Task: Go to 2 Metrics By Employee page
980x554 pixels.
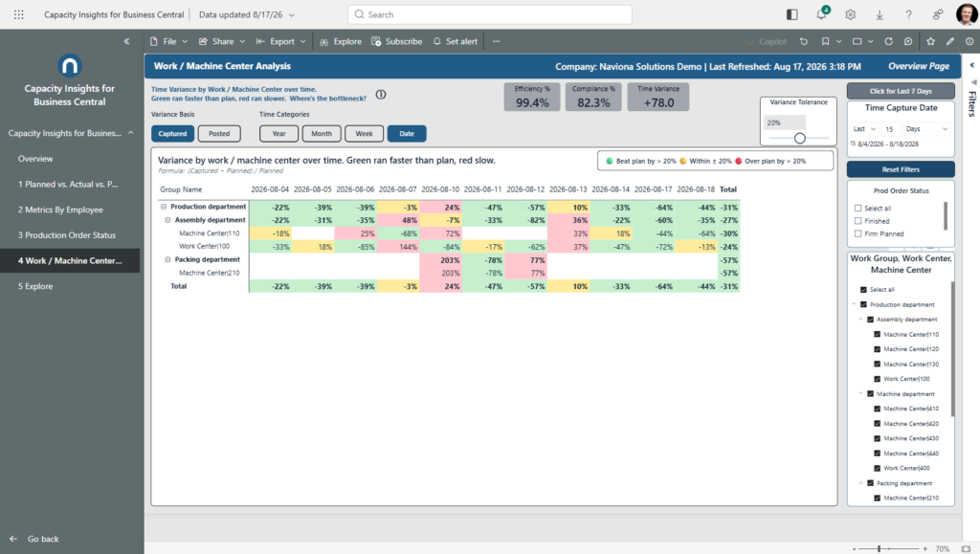Action: [x=60, y=210]
